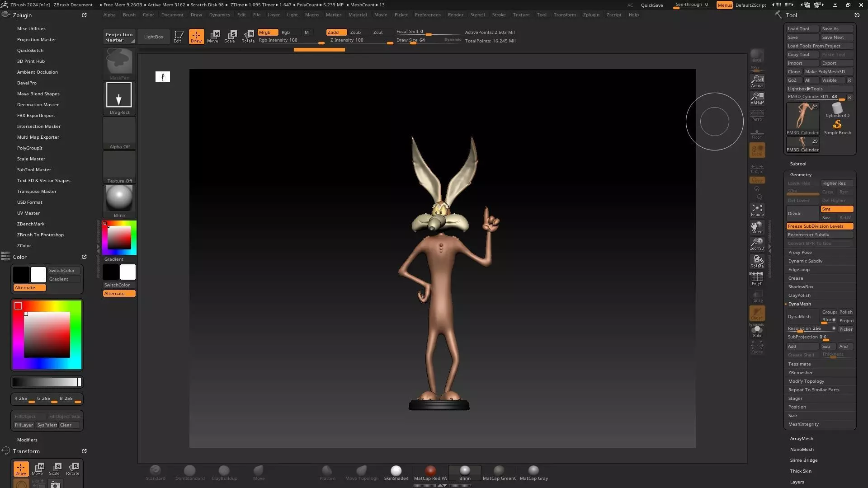
Task: Pick the ClayBuildup brush at bottom
Action: point(224,473)
